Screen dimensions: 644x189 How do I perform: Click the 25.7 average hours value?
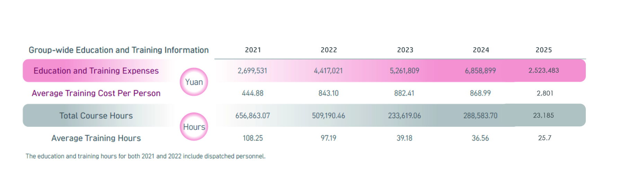545,138
